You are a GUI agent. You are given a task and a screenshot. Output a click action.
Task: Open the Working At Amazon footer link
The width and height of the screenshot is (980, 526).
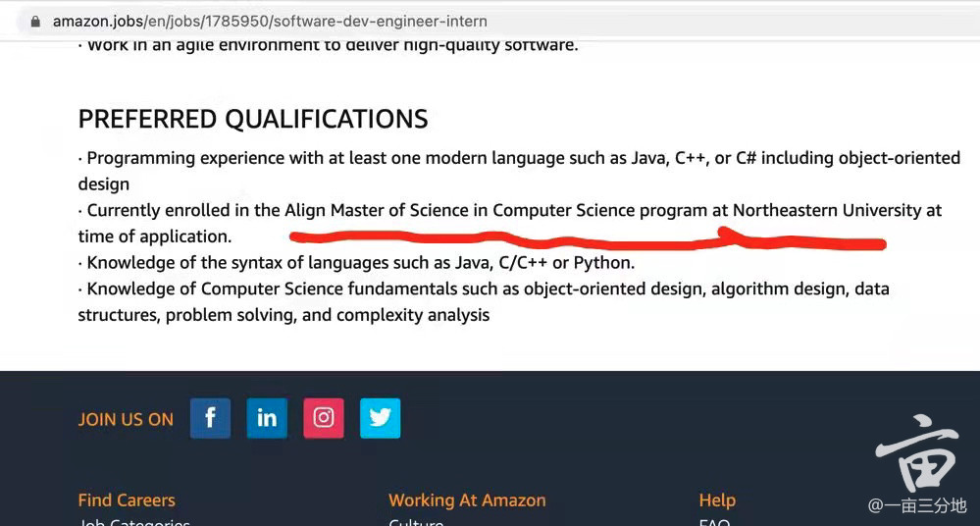467,500
